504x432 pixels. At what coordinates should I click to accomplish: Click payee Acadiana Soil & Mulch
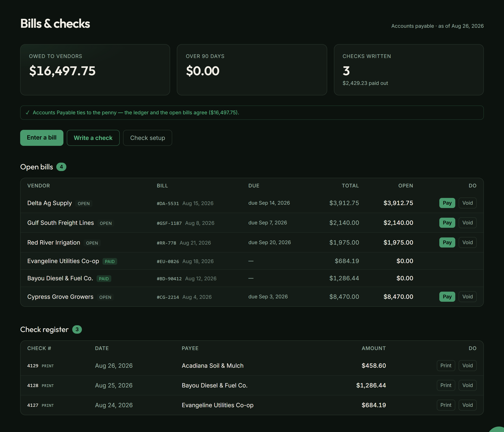click(213, 366)
